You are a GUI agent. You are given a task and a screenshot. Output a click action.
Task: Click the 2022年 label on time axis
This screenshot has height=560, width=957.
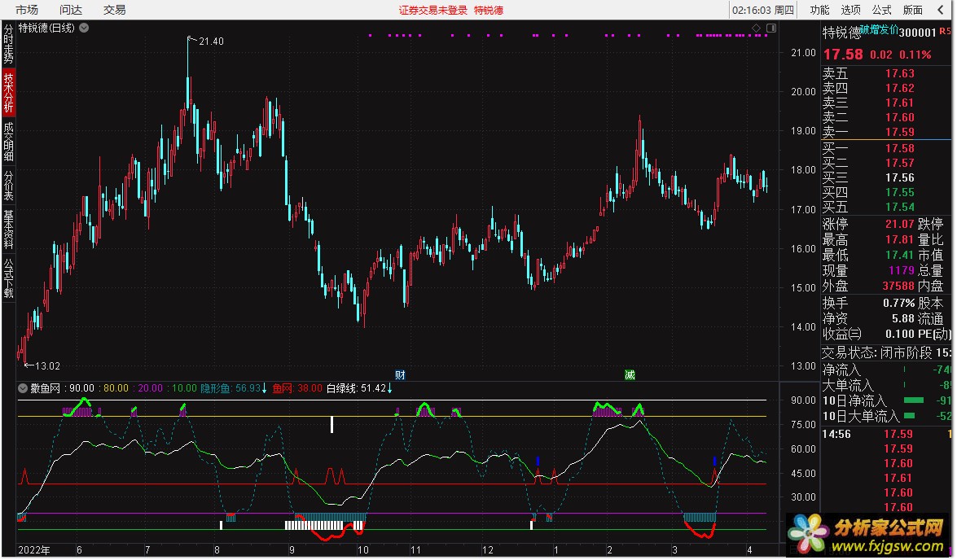34,549
